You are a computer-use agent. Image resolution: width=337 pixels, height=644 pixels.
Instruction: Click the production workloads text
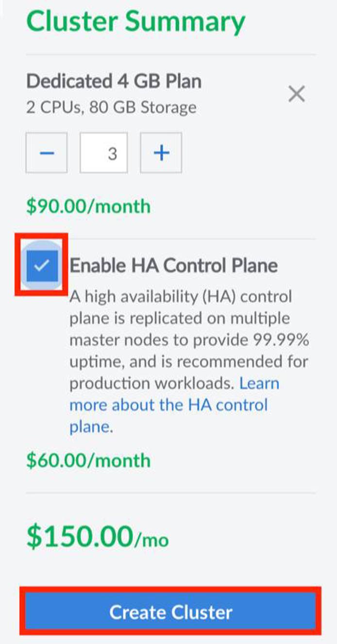pyautogui.click(x=152, y=384)
